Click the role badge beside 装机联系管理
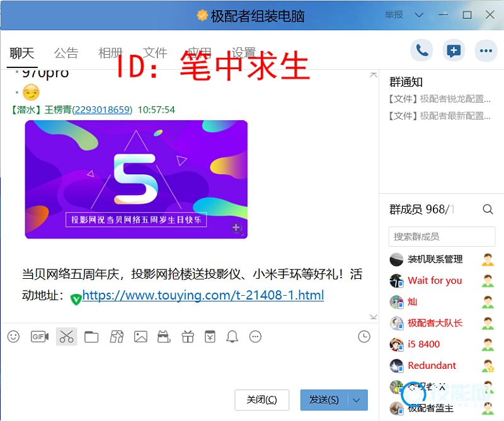Image resolution: width=504 pixels, height=421 pixels. tap(488, 259)
